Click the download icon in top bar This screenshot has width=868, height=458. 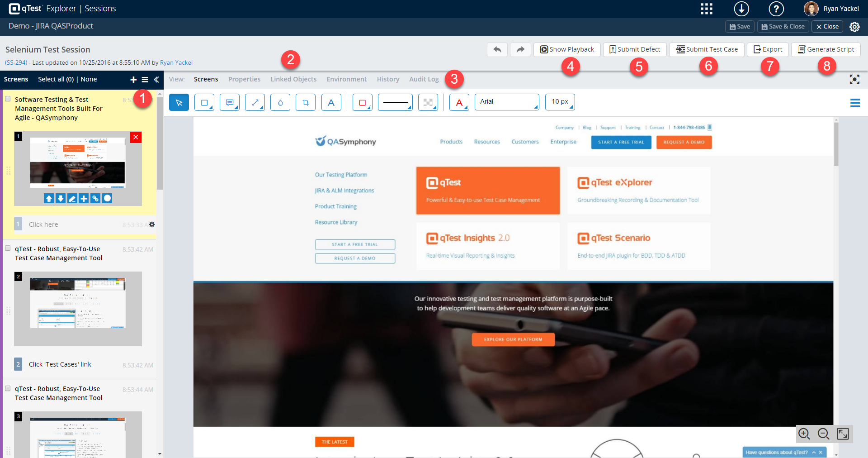pyautogui.click(x=741, y=9)
